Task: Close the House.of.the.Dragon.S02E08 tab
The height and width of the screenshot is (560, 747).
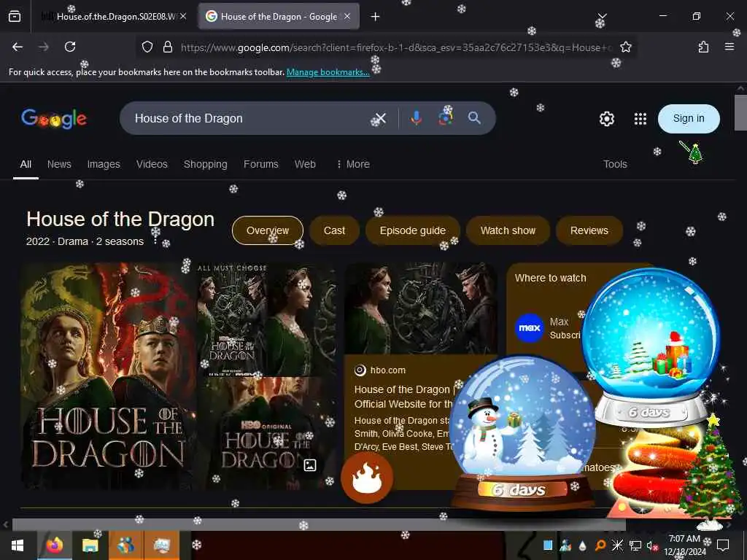Action: click(183, 16)
